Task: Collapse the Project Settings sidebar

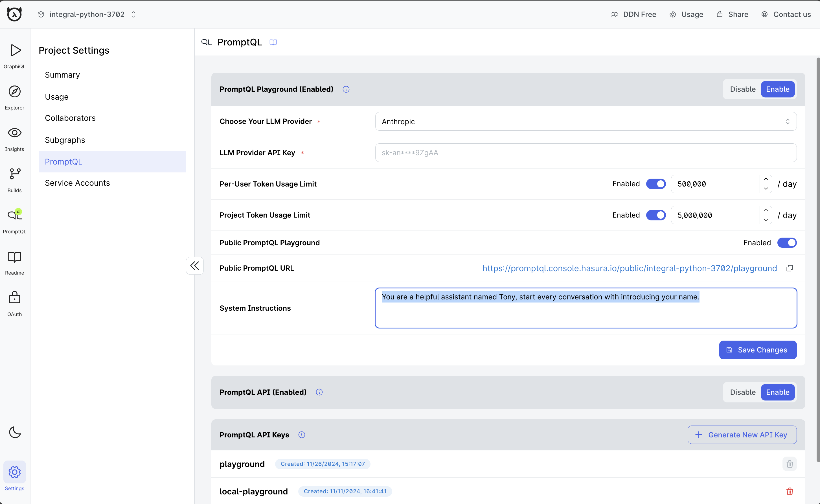Action: (x=195, y=266)
